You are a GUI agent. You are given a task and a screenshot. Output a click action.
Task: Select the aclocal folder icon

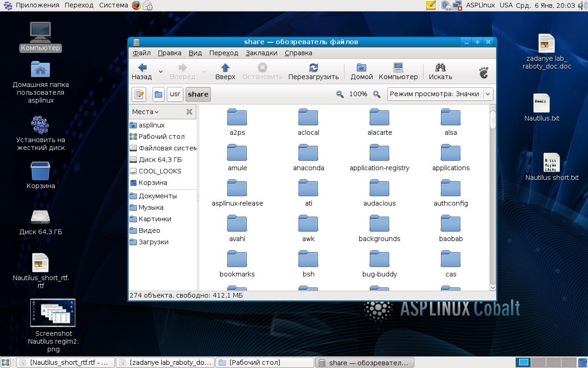pos(308,117)
